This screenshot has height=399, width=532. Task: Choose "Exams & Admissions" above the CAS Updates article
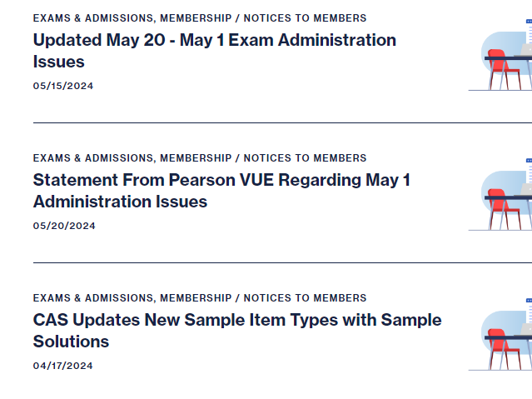coord(93,298)
